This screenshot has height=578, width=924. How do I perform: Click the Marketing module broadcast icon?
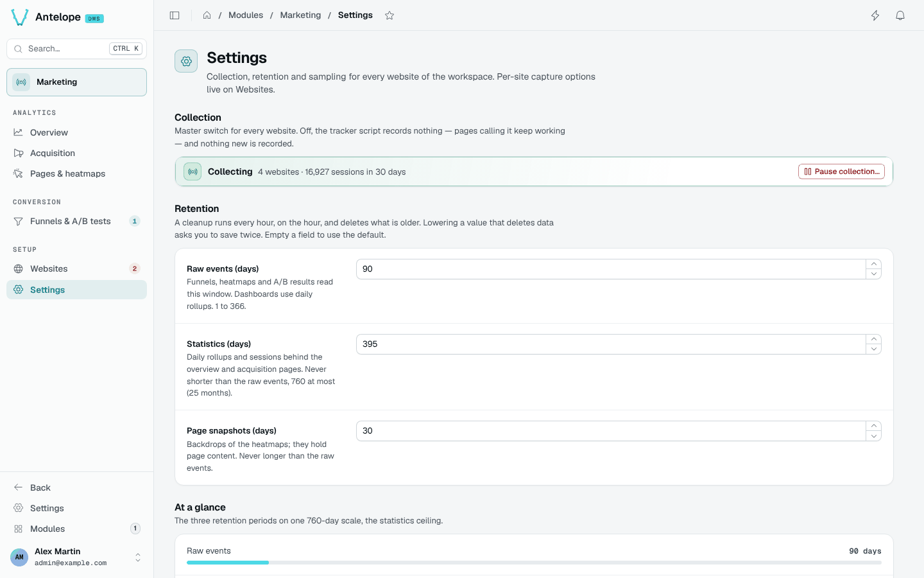(x=21, y=82)
